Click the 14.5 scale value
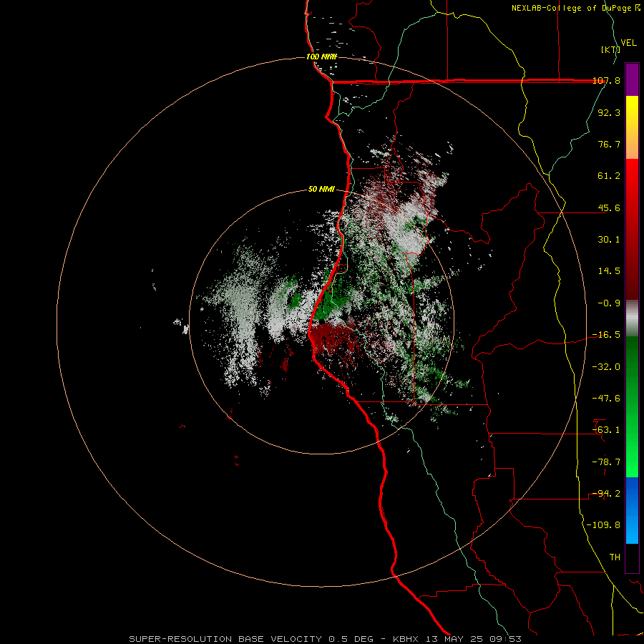 click(x=609, y=271)
